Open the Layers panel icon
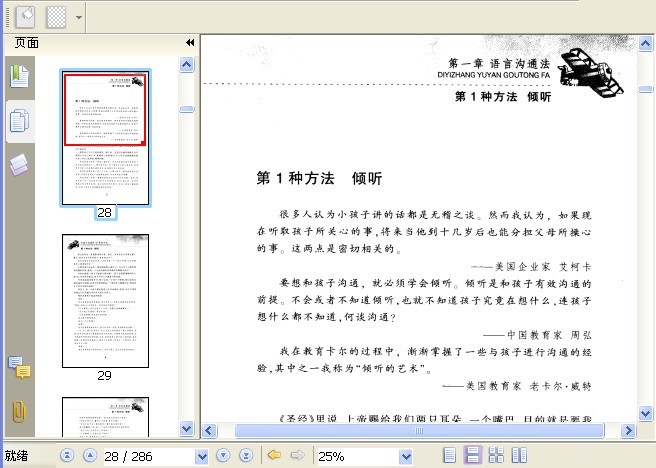Screen dimensions: 656x468 click(x=19, y=164)
